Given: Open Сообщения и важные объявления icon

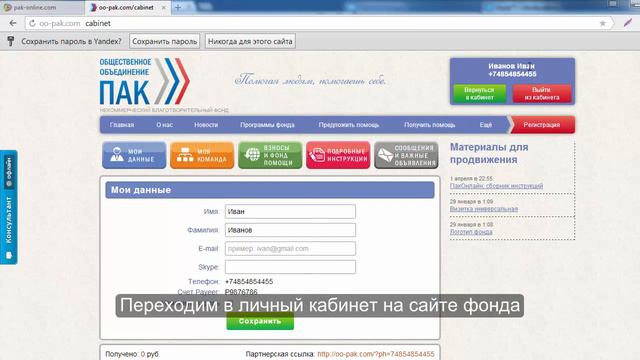Looking at the screenshot, I should click(x=406, y=155).
